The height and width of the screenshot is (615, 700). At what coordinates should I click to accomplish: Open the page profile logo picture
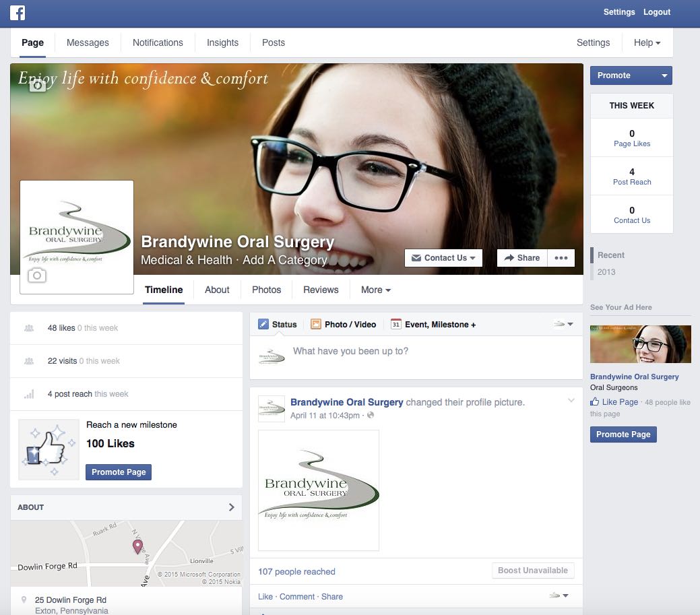click(x=77, y=237)
